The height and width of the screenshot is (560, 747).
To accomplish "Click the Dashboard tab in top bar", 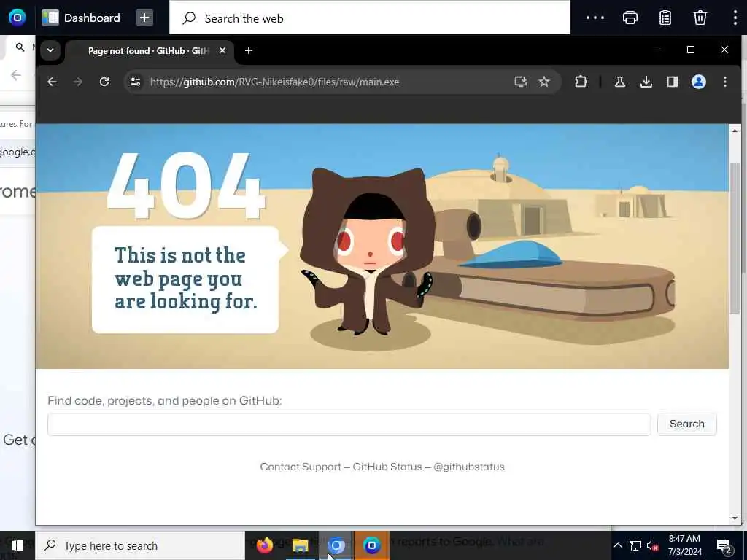I will (82, 17).
